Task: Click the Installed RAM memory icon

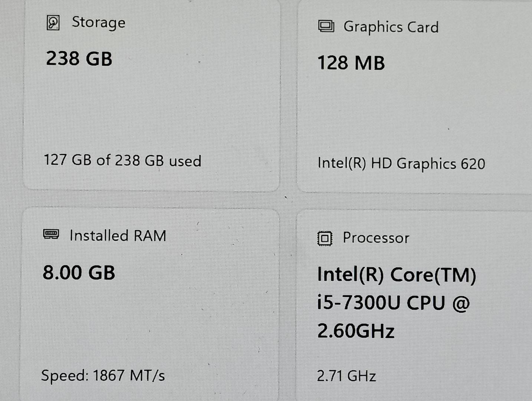Action: (51, 234)
